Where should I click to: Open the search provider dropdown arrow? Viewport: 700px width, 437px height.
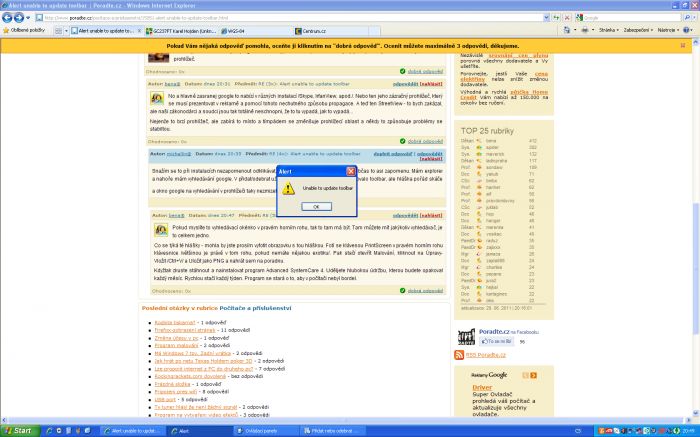694,18
